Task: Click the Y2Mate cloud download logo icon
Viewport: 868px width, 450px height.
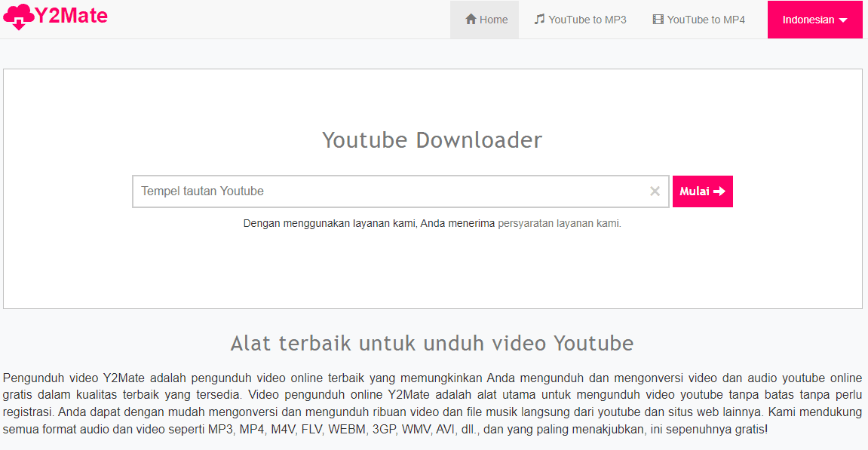Action: coord(19,16)
